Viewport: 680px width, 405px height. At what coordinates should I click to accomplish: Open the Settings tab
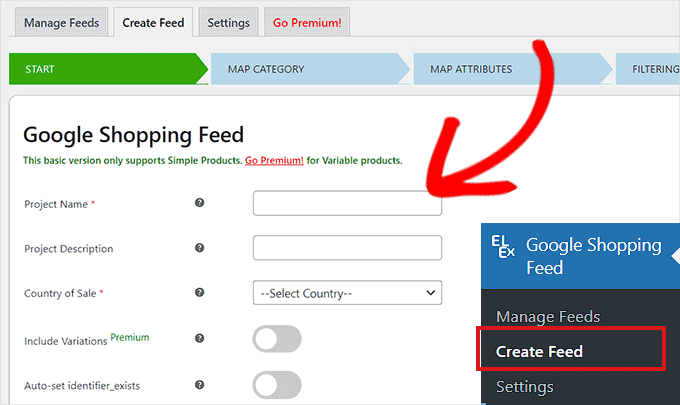point(228,22)
